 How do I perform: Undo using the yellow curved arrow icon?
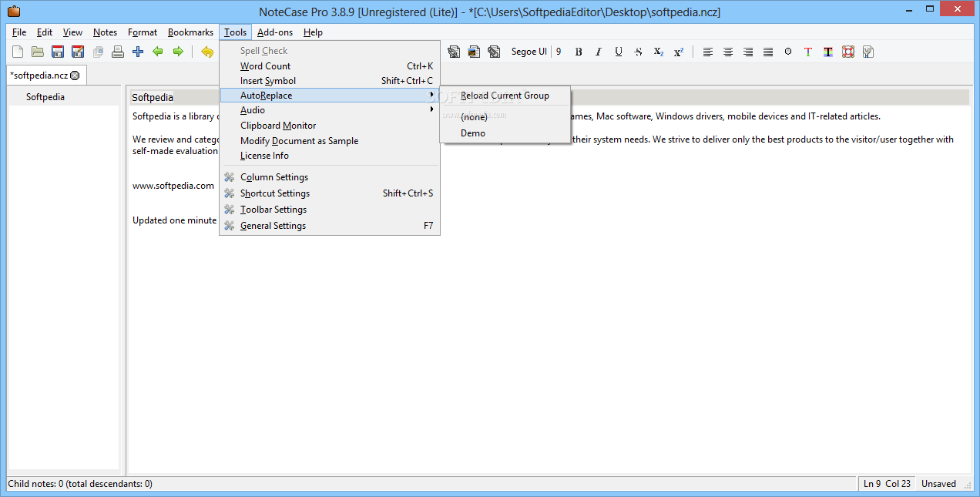[206, 52]
